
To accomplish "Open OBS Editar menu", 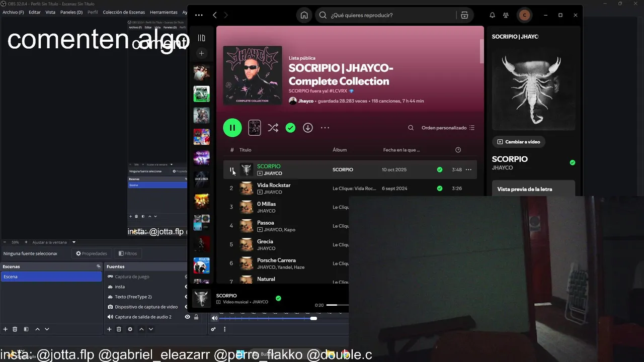I will tap(35, 12).
